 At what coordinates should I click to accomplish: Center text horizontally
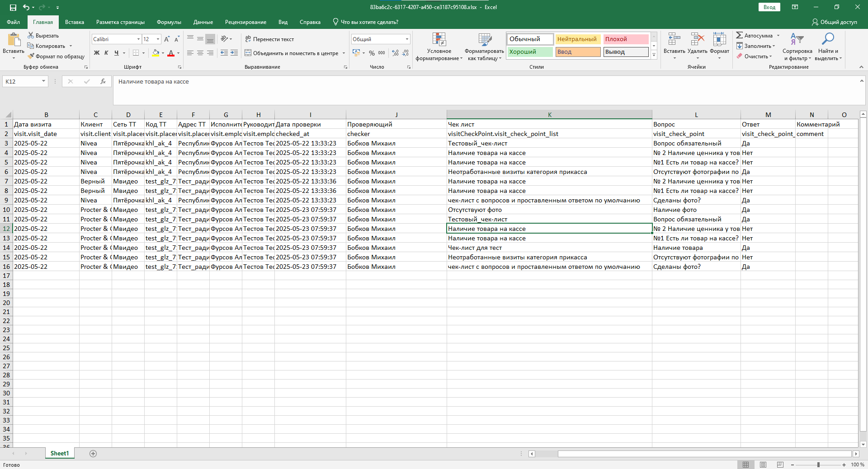tap(200, 53)
